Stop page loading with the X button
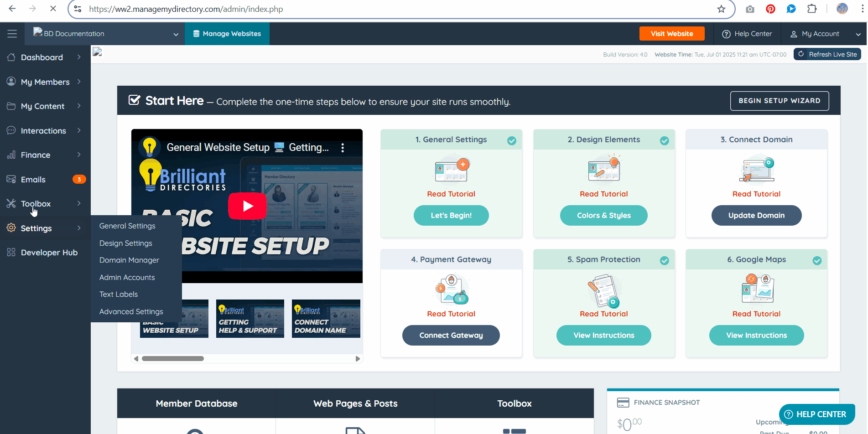868x434 pixels. click(53, 9)
